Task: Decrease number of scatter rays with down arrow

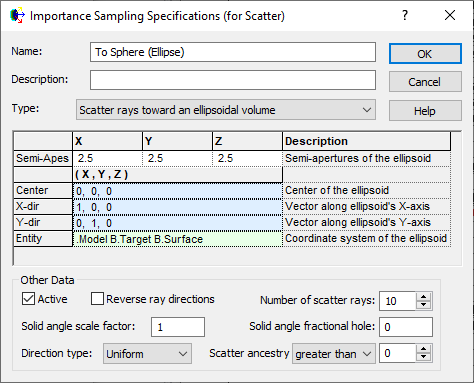Action: [x=423, y=305]
